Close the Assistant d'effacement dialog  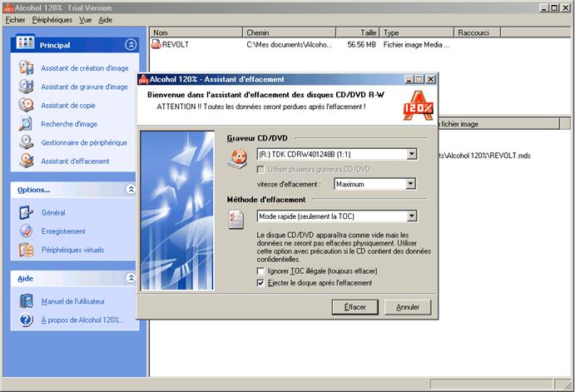pos(431,79)
